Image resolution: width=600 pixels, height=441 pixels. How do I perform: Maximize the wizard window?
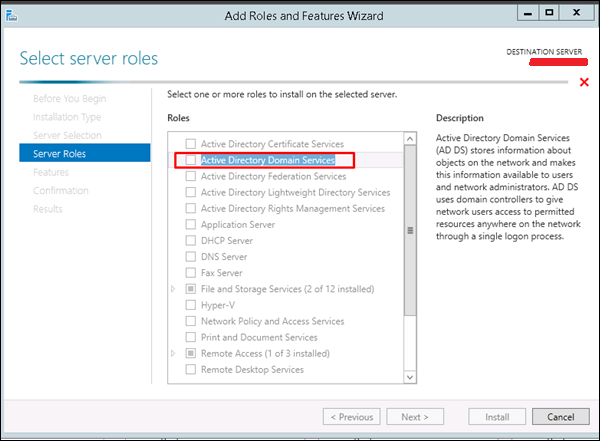549,13
